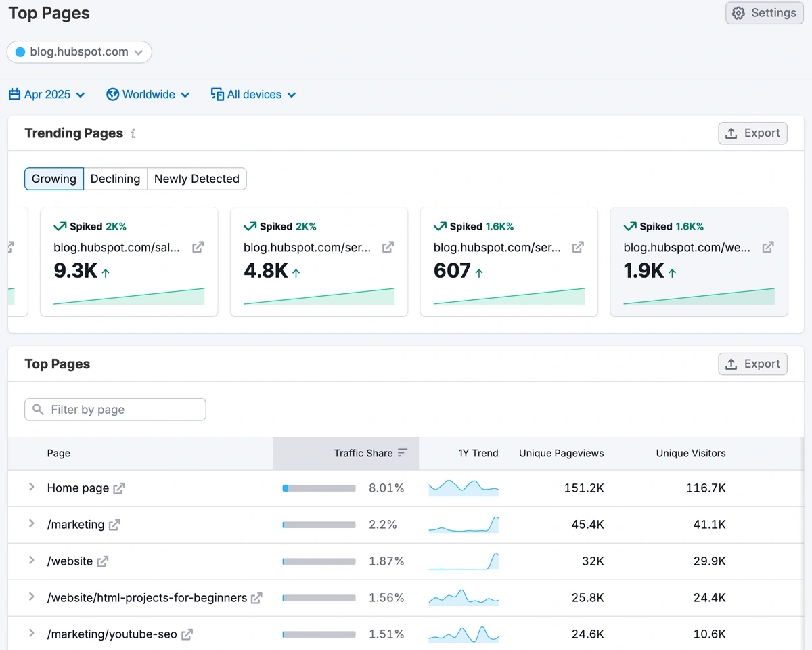
Task: Open html-projects-for-beginners page in new tab icon
Action: pos(256,598)
